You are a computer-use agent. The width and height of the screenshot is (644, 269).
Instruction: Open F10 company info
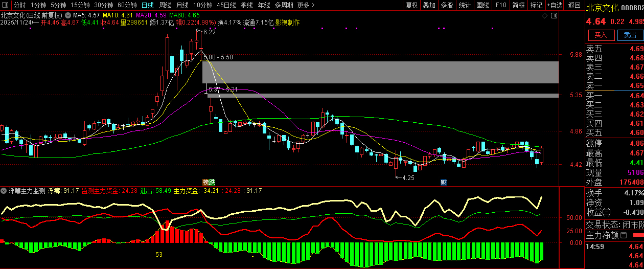tap(501, 5)
